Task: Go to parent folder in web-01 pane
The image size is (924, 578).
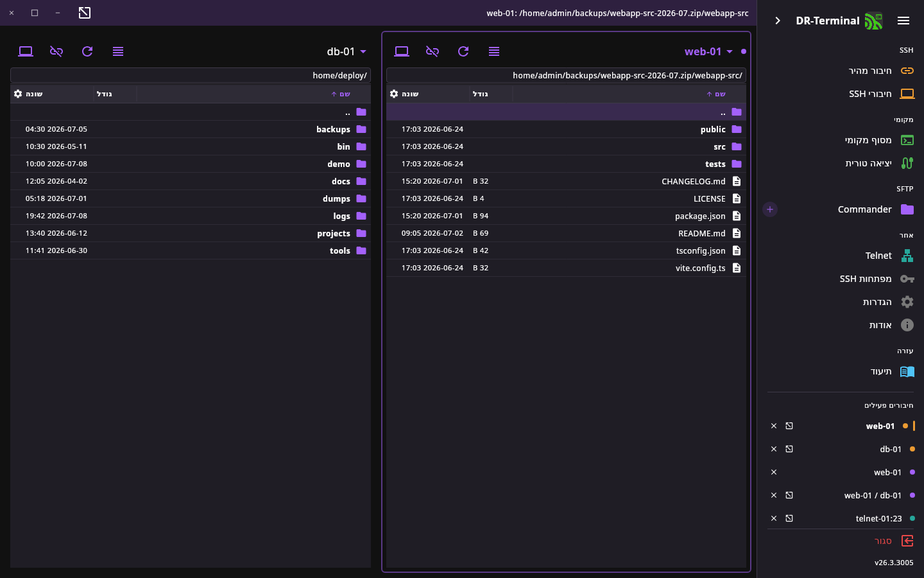Action: (566, 112)
